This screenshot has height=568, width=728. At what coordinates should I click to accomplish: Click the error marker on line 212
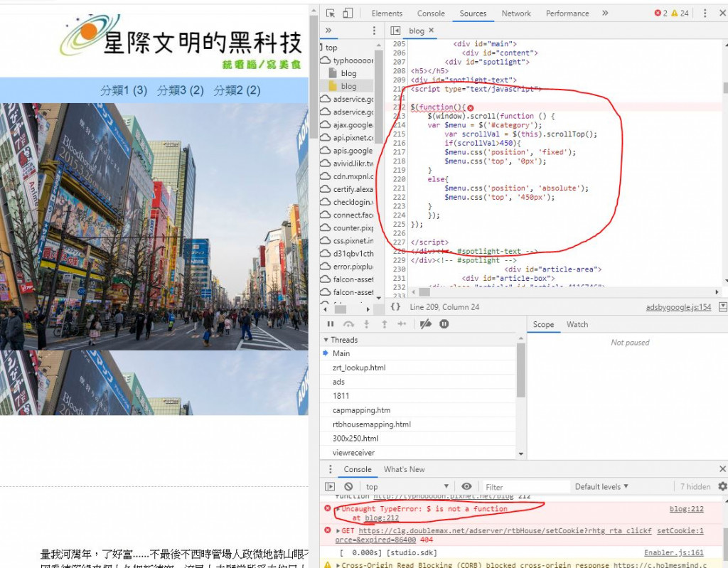[471, 107]
